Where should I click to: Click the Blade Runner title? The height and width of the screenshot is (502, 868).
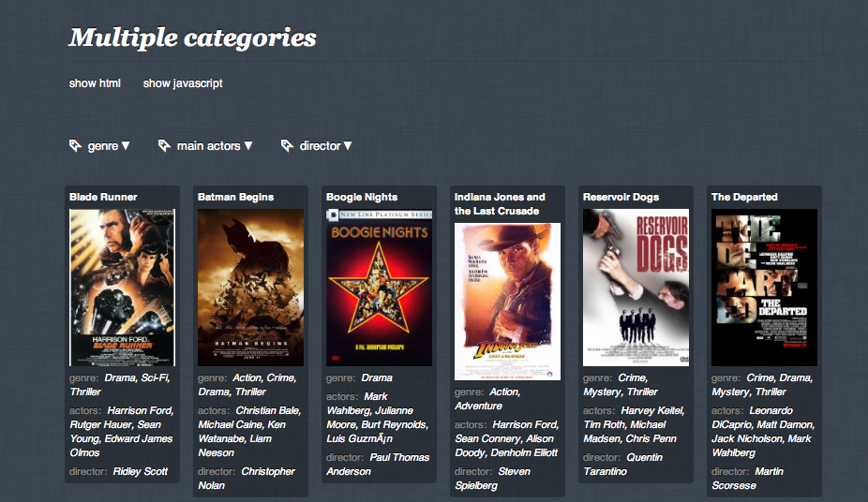coord(103,197)
